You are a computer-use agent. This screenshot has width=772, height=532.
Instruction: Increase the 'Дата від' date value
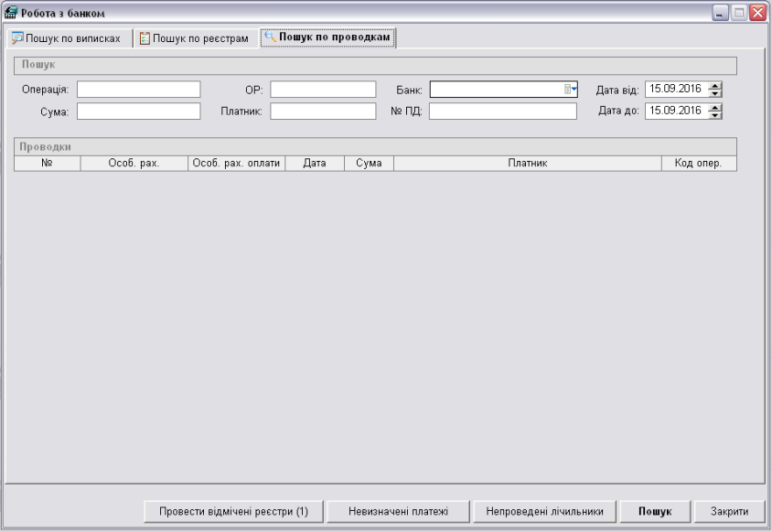click(715, 85)
